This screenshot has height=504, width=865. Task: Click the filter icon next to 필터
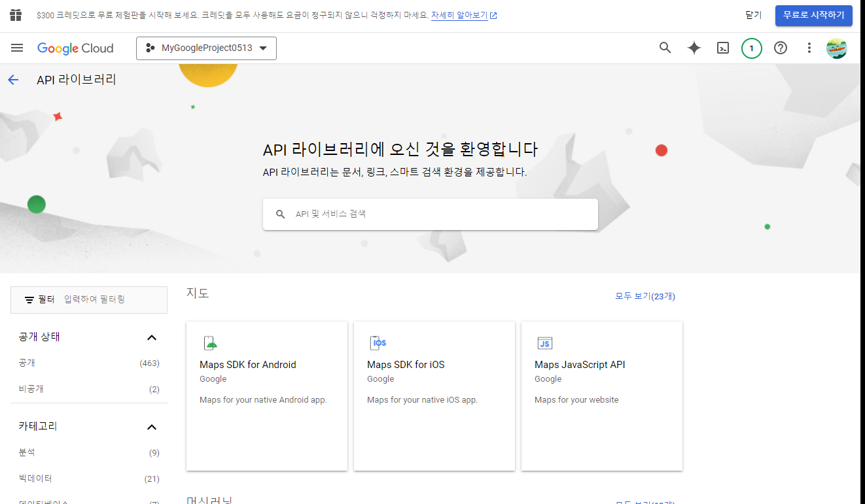pyautogui.click(x=29, y=299)
